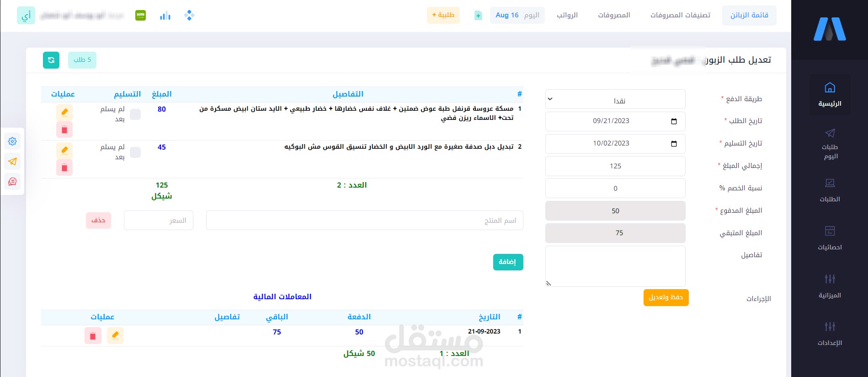Viewport: 868px width, 377px height.
Task: Click the حفظ وتعديل save button
Action: click(666, 297)
